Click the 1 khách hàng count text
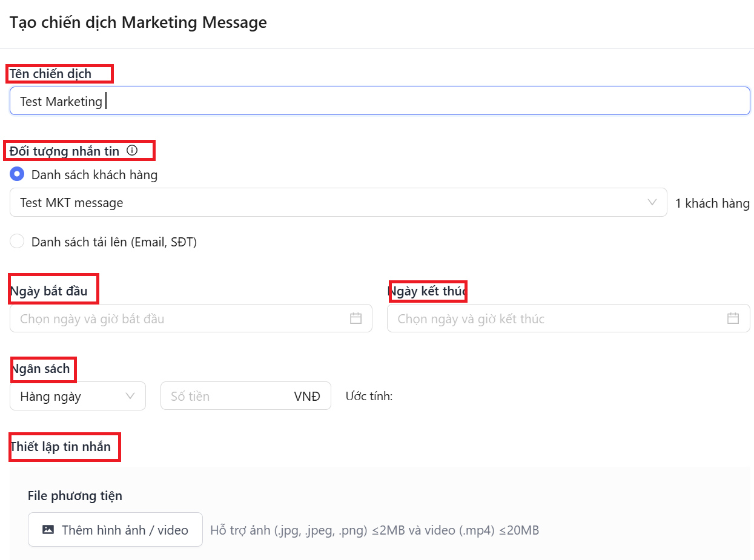 pos(712,203)
